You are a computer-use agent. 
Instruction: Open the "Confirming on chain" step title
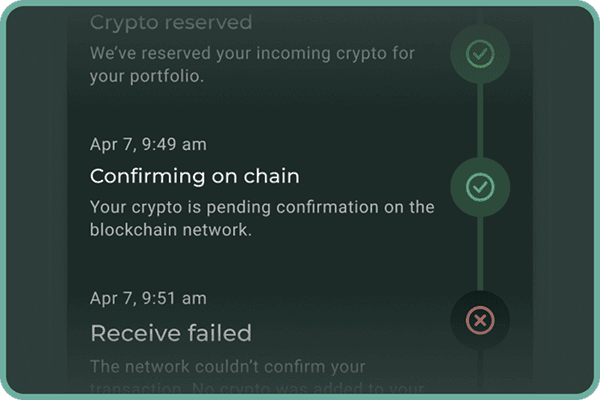[x=195, y=176]
